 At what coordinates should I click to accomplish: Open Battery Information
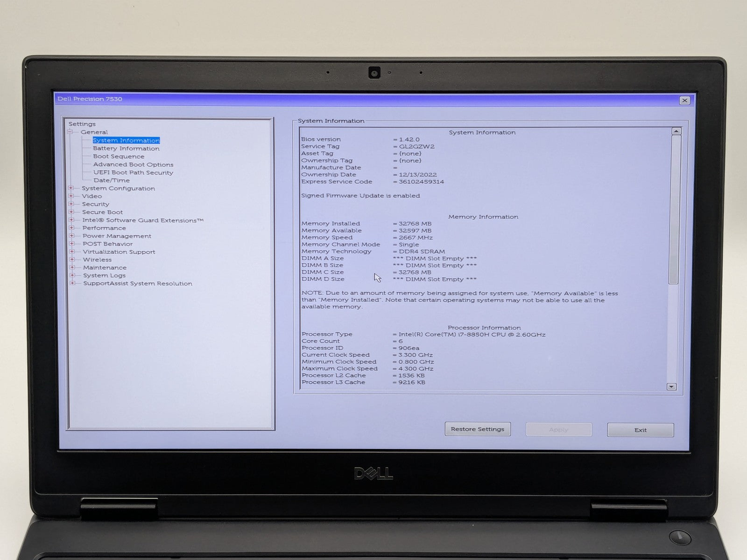coord(126,148)
